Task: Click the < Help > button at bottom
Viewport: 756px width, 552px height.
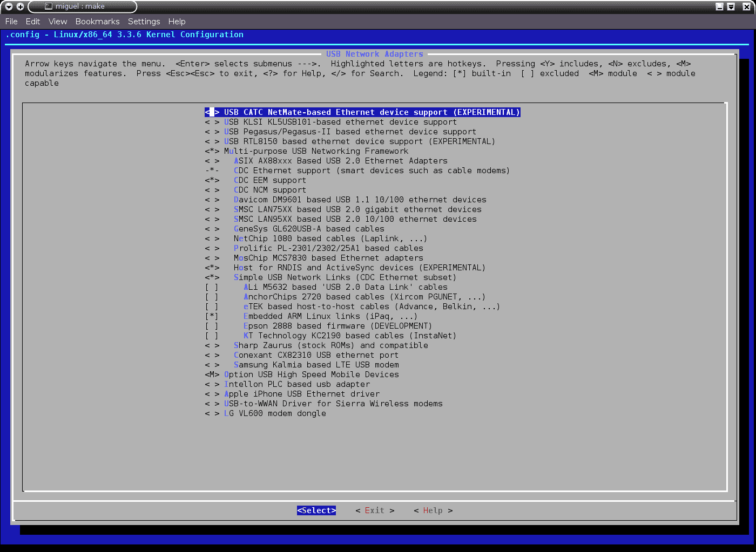Action: tap(433, 510)
